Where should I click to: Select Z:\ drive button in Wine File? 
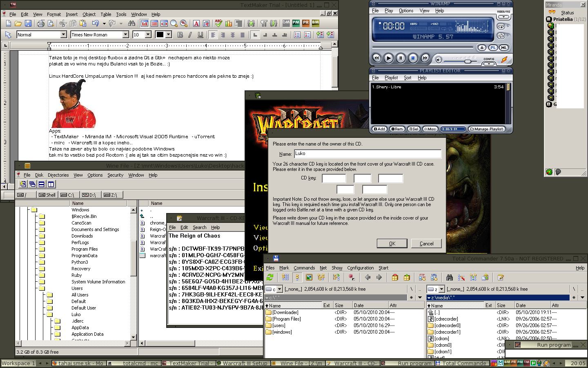coord(111,195)
